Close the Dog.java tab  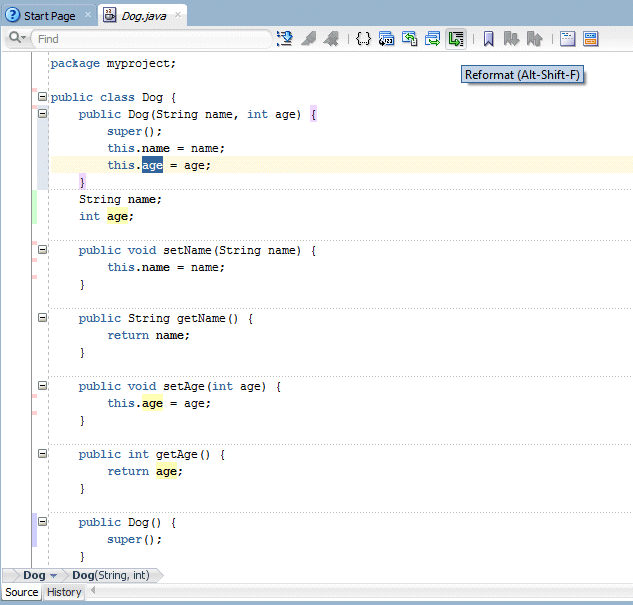pos(178,15)
